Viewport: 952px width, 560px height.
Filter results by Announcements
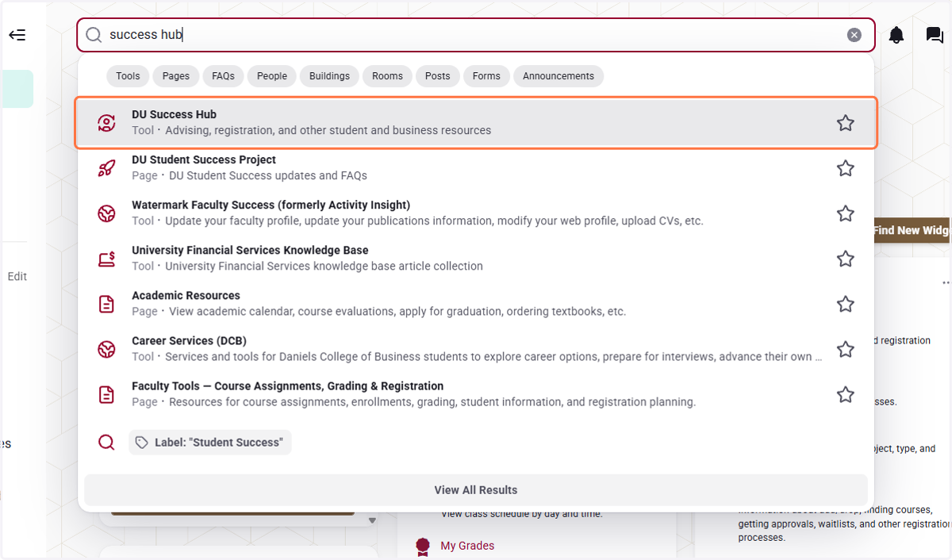coord(559,76)
